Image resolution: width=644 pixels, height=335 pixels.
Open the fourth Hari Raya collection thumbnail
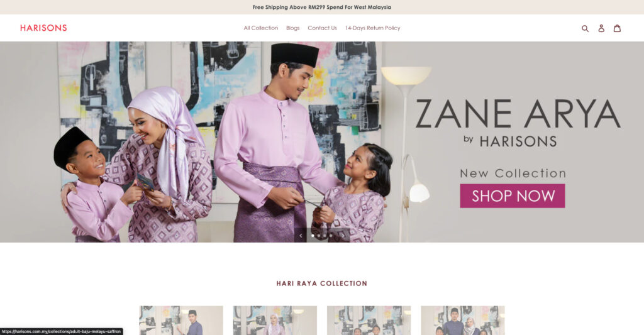463,320
